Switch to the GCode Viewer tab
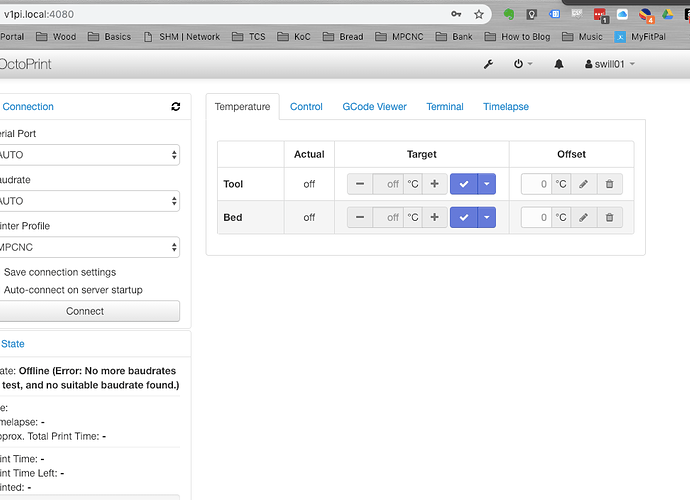The image size is (690, 500). coord(374,107)
